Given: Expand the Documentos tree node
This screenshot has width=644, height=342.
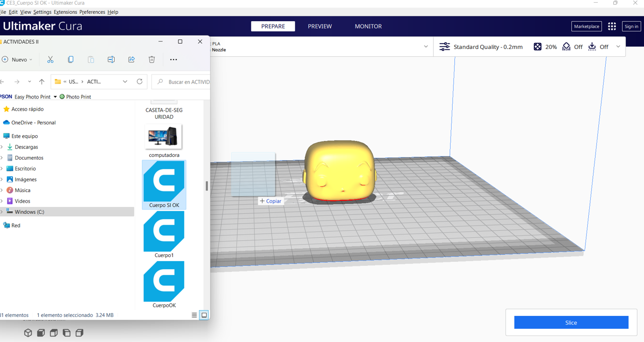Looking at the screenshot, I should coord(2,158).
